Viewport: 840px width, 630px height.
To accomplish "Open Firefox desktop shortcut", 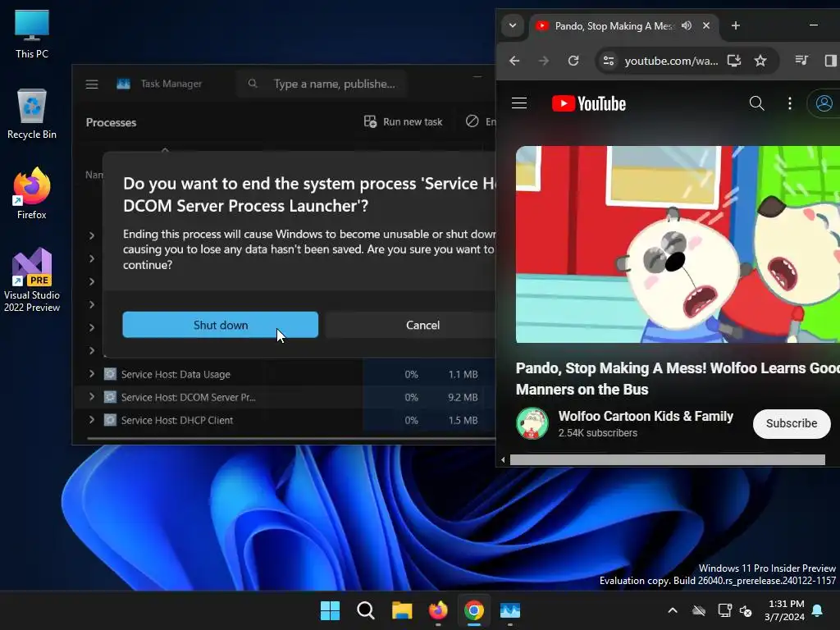I will (x=32, y=194).
